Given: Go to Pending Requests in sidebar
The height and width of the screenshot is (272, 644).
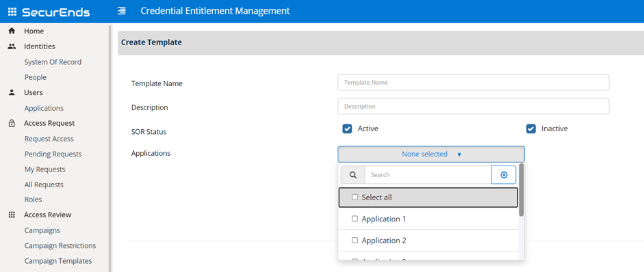Looking at the screenshot, I should (53, 154).
